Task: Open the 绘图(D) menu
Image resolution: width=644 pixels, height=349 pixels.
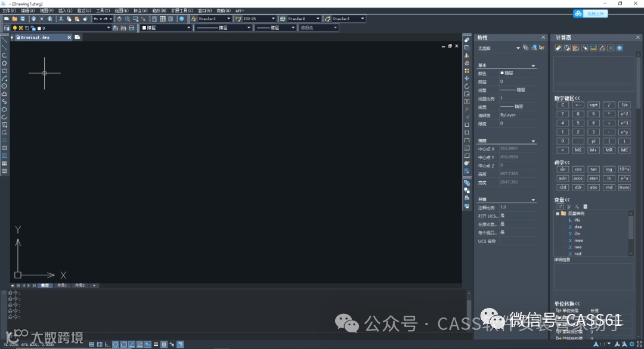Action: coord(122,11)
